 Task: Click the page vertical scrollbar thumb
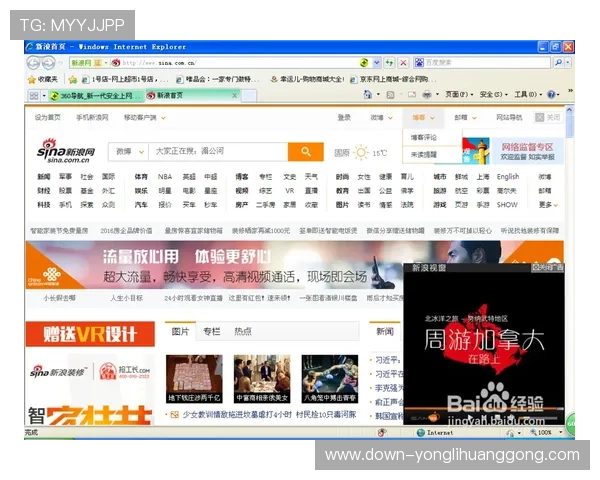click(570, 126)
